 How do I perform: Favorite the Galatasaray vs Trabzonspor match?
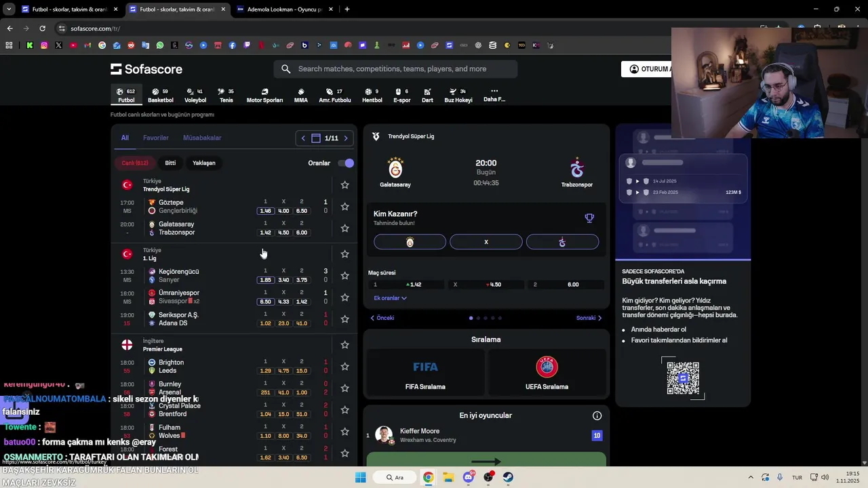(x=344, y=228)
